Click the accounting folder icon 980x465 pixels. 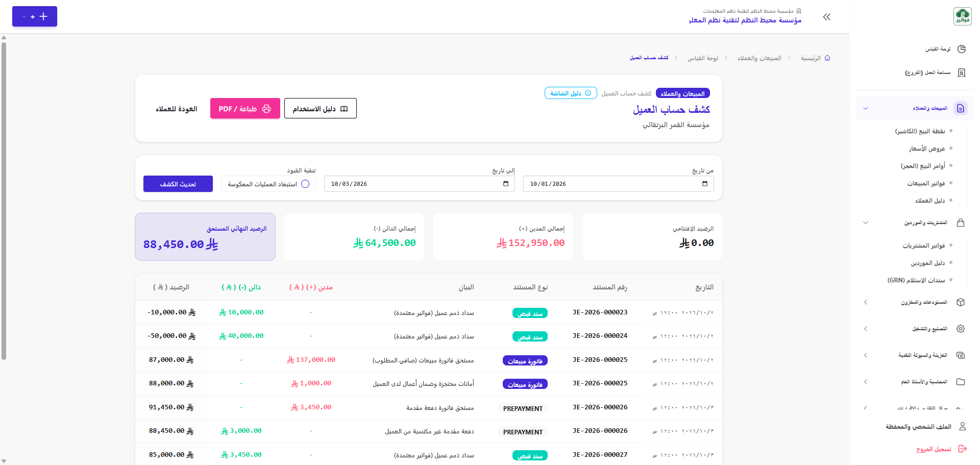tap(961, 382)
